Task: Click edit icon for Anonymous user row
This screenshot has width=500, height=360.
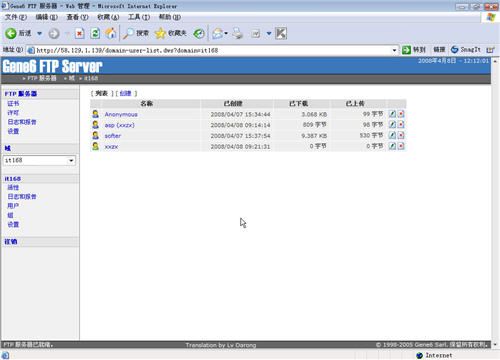Action: pyautogui.click(x=392, y=114)
